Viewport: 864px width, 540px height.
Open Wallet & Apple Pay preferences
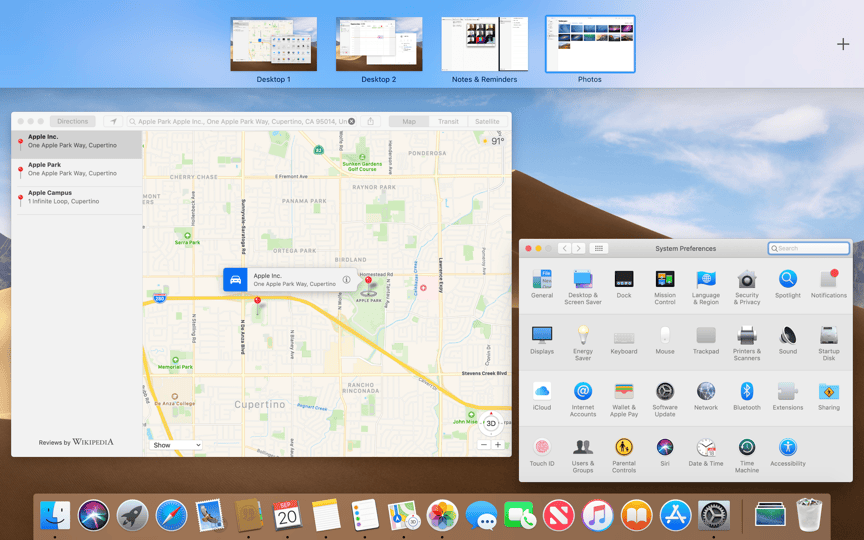coord(624,399)
